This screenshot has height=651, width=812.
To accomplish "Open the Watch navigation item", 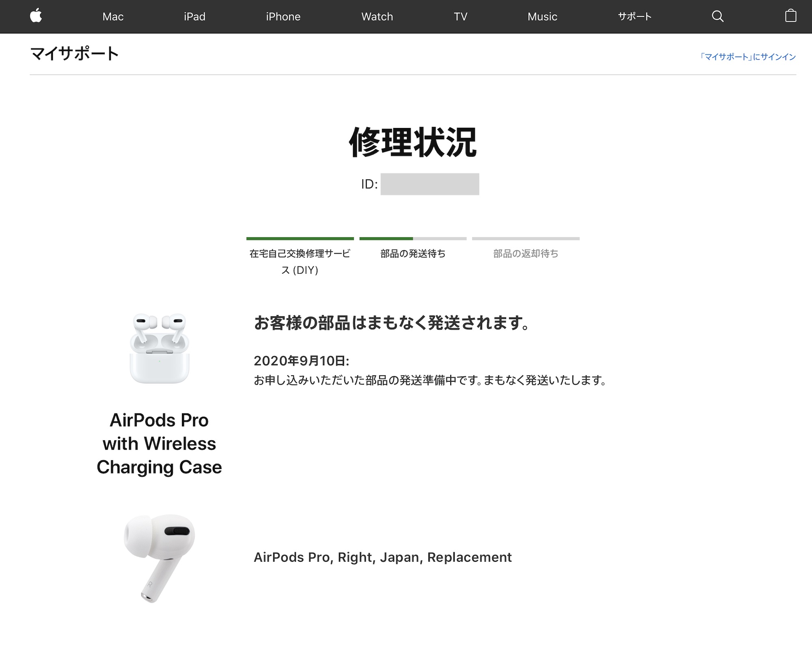I will [x=377, y=17].
